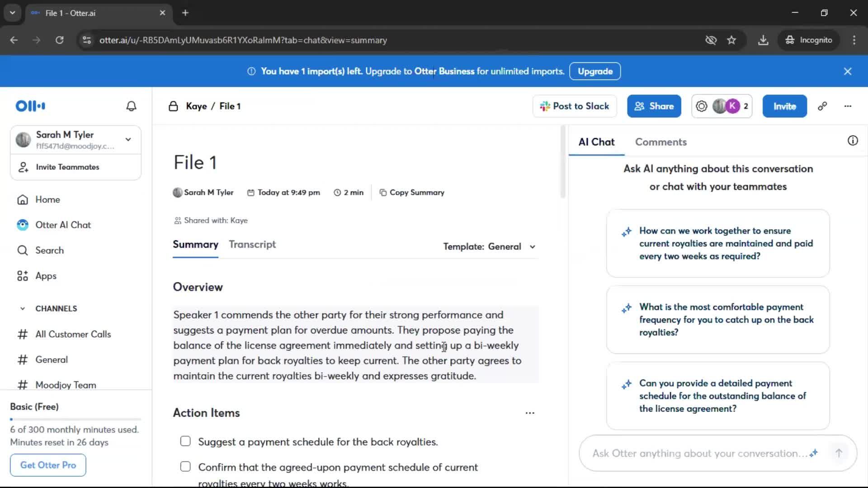Bookmark this page with star icon
The height and width of the screenshot is (488, 868).
pyautogui.click(x=731, y=40)
